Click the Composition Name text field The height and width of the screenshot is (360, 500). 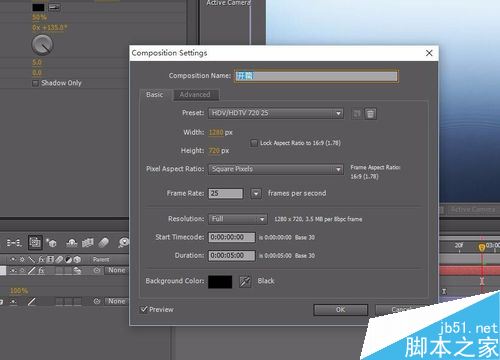coord(316,76)
